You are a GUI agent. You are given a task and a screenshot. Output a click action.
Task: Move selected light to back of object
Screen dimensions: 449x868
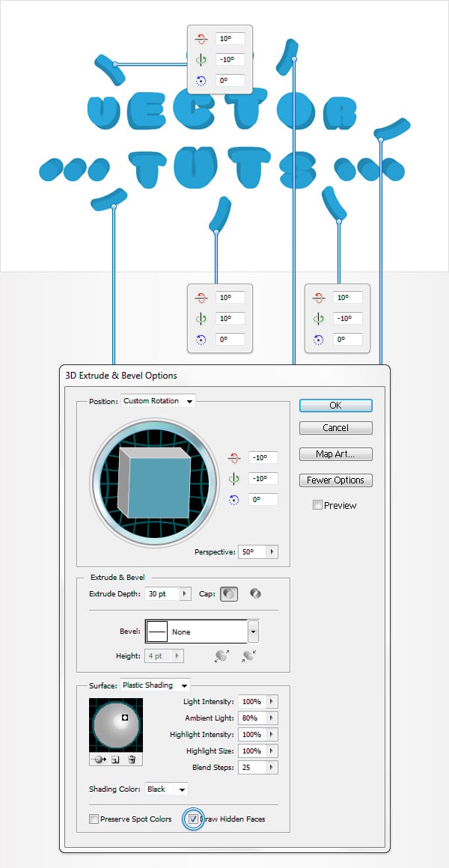point(100,759)
